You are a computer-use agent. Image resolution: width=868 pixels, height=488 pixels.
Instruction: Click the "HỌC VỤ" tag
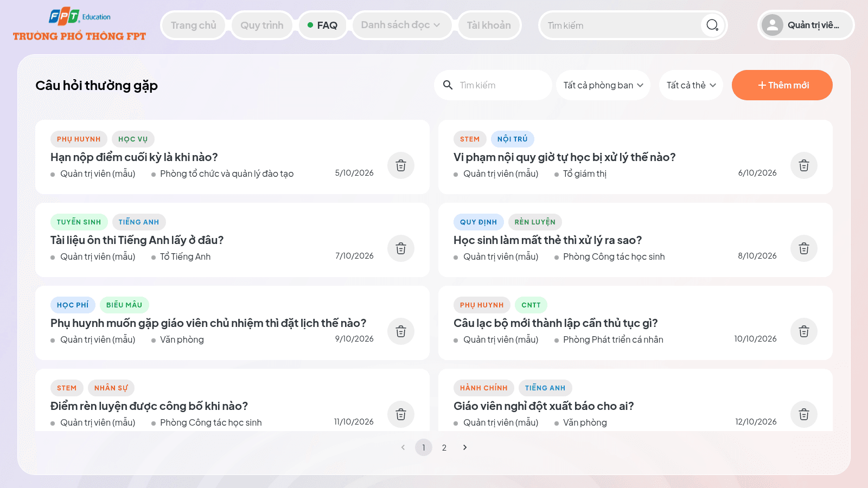coord(133,139)
